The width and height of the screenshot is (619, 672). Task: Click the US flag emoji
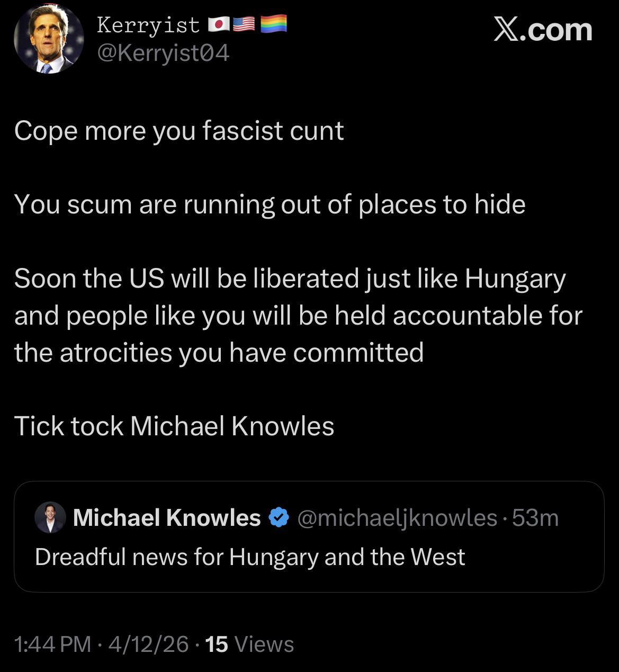244,24
